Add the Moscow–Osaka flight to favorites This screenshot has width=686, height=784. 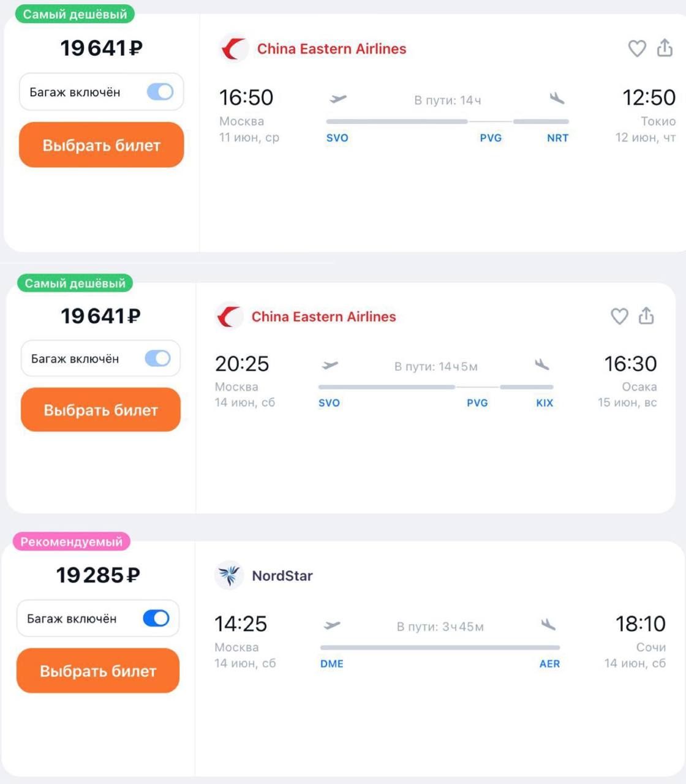[x=619, y=316]
